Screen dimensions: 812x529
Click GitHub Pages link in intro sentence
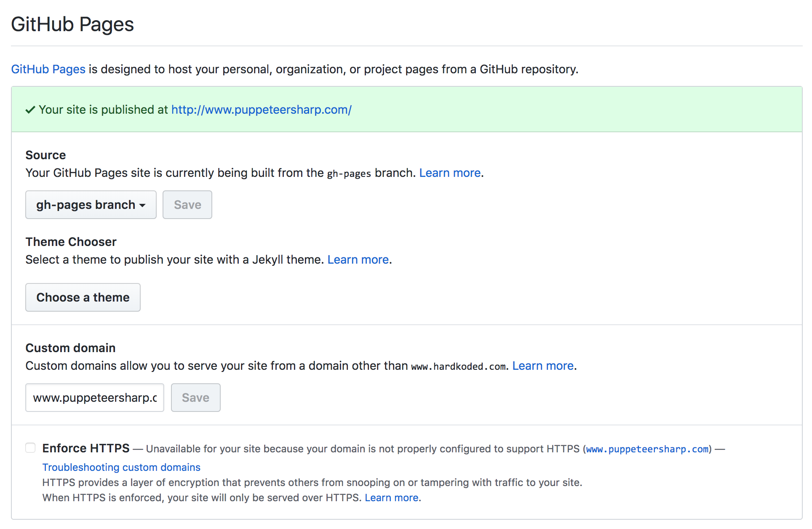(x=48, y=69)
